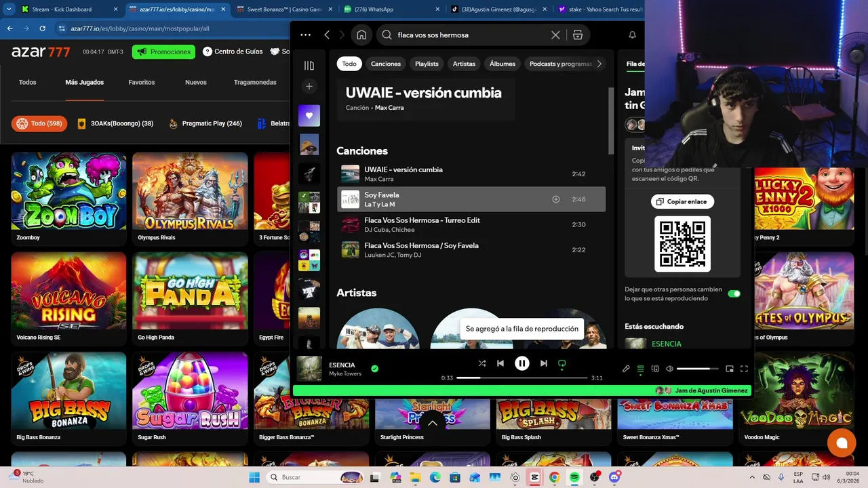Viewport: 868px width, 488px height.
Task: Open the Browse icon beside the search bar
Action: (578, 35)
